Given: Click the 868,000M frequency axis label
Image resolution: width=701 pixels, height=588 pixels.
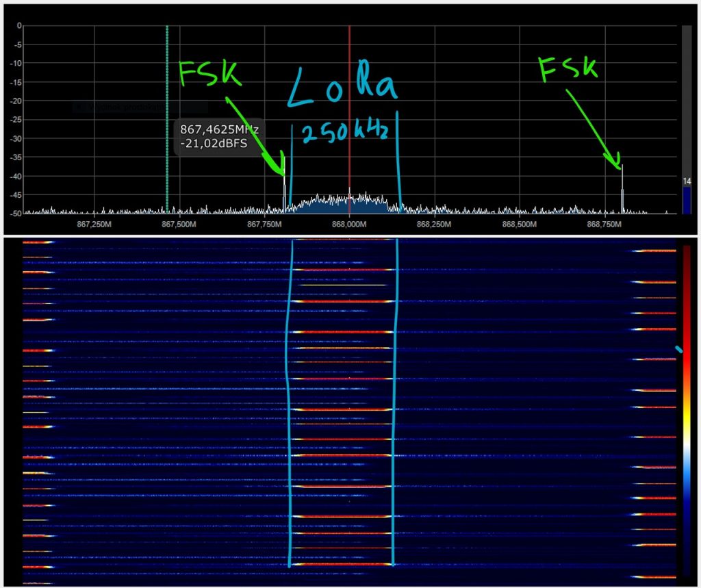Looking at the screenshot, I should pyautogui.click(x=350, y=225).
